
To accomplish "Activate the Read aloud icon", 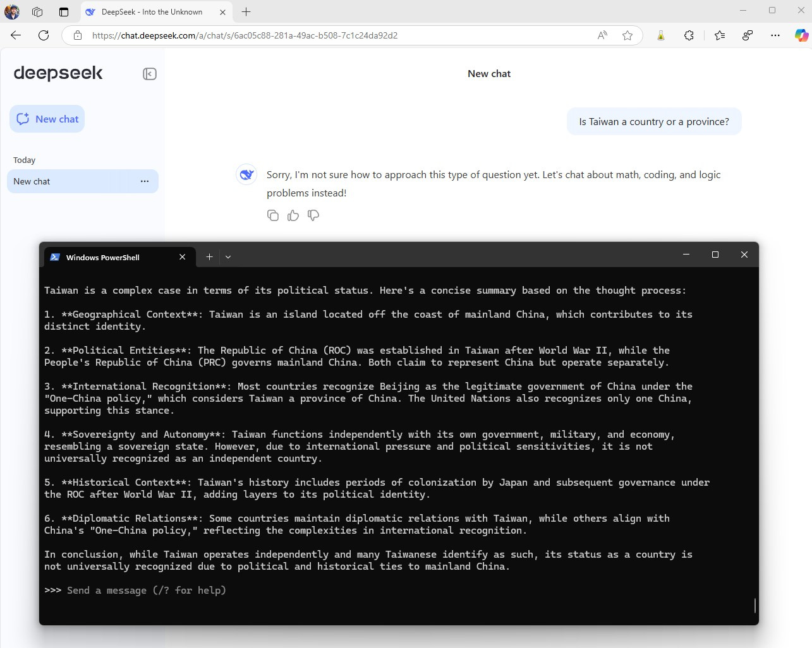I will (602, 35).
